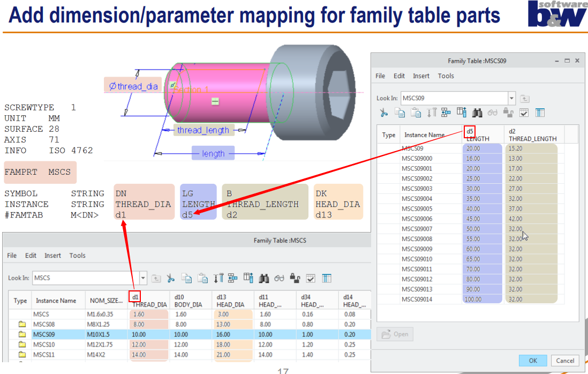This screenshot has width=588, height=374.
Task: Click the Lock/Unlock instances icon
Action: [x=509, y=113]
